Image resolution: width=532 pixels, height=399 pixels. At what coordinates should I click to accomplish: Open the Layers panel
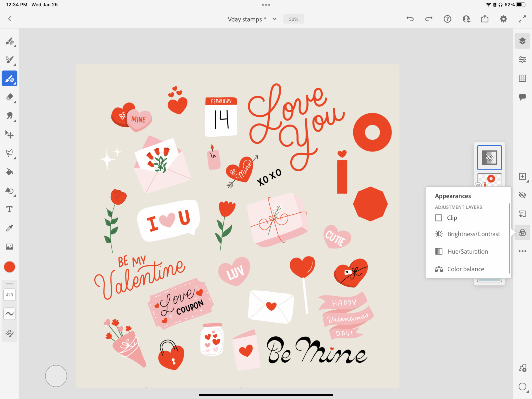pos(522,41)
